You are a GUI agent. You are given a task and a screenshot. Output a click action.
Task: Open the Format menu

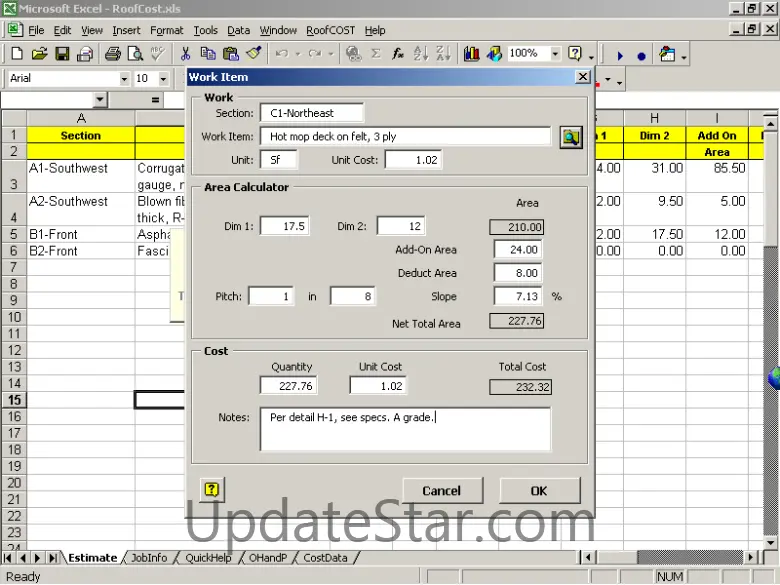pos(167,30)
